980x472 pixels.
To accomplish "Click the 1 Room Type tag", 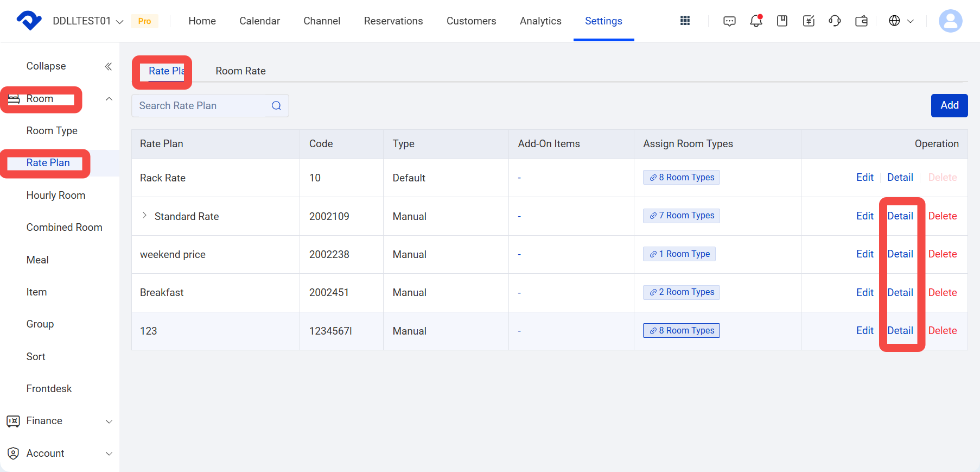I will tap(679, 254).
